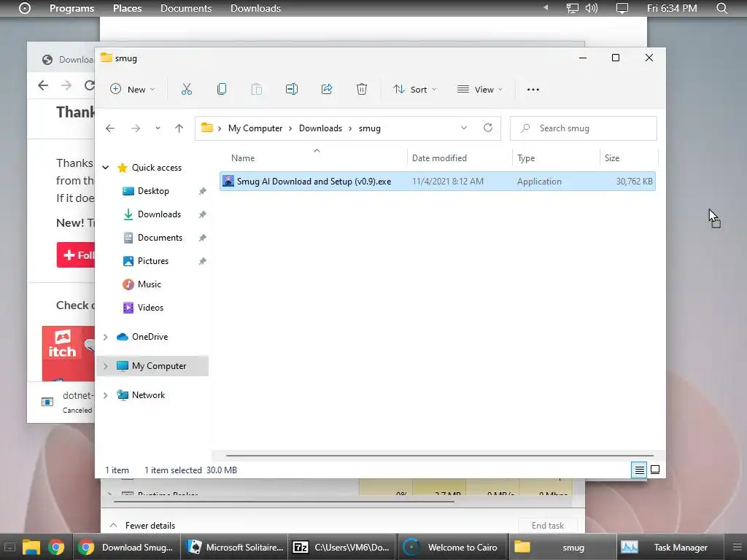
Task: Click the Search smug input field
Action: 584,128
